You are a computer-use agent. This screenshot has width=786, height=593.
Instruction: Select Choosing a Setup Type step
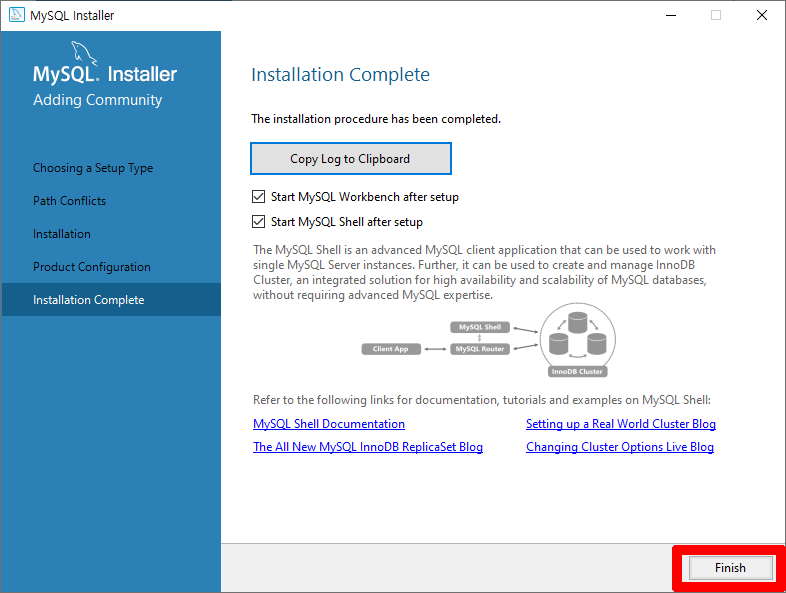point(93,168)
